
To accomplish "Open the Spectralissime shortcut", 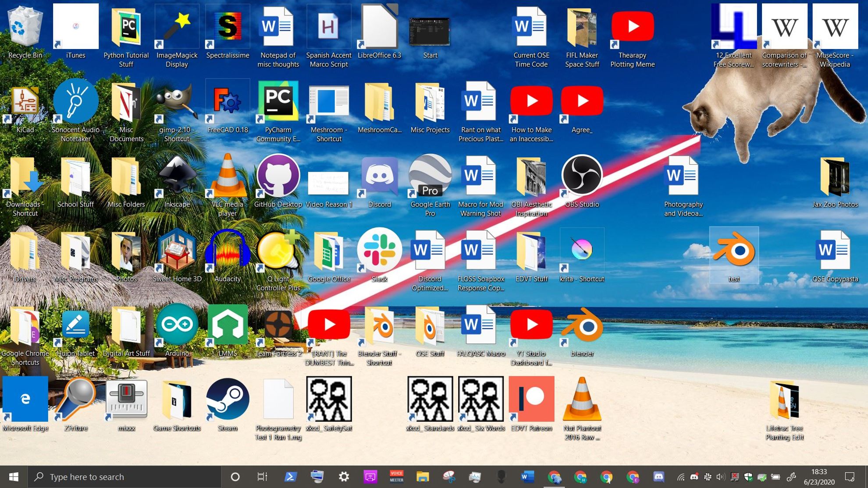I will click(x=228, y=27).
